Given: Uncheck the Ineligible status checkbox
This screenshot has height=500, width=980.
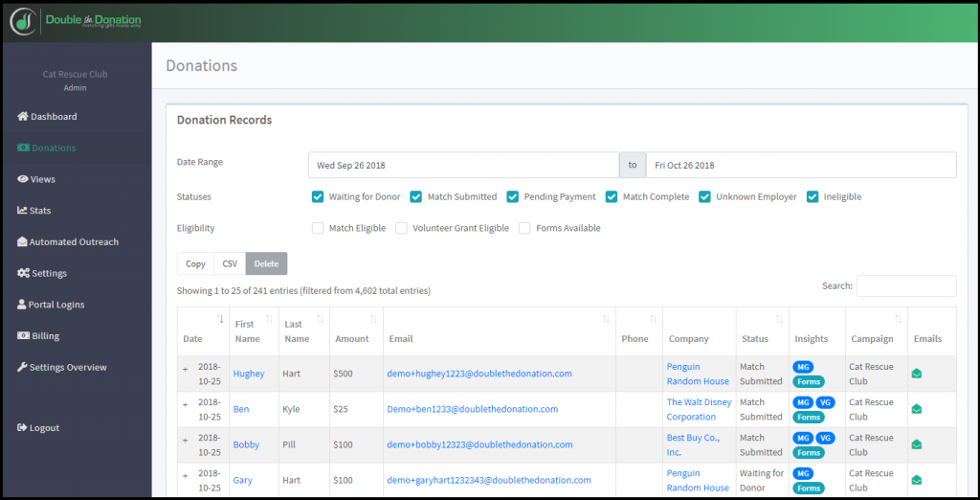Looking at the screenshot, I should click(813, 196).
